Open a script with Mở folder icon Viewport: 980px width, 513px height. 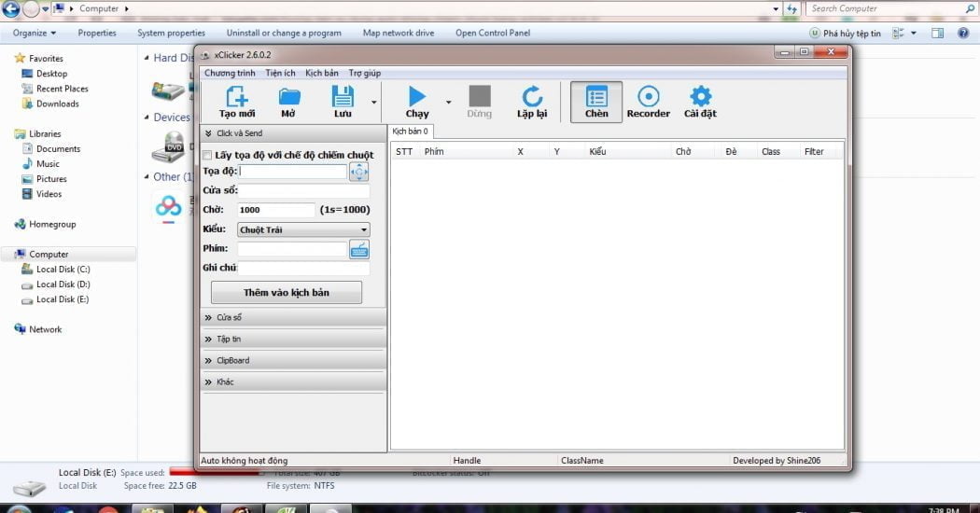(x=288, y=102)
